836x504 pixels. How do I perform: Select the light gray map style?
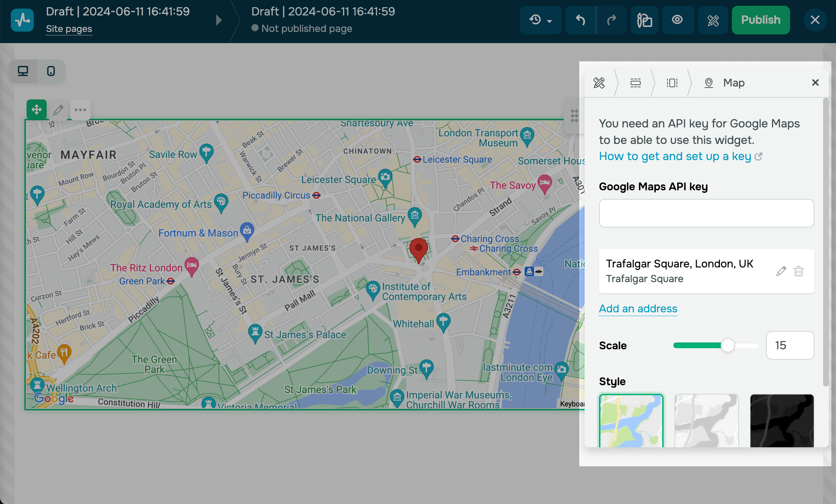[706, 421]
